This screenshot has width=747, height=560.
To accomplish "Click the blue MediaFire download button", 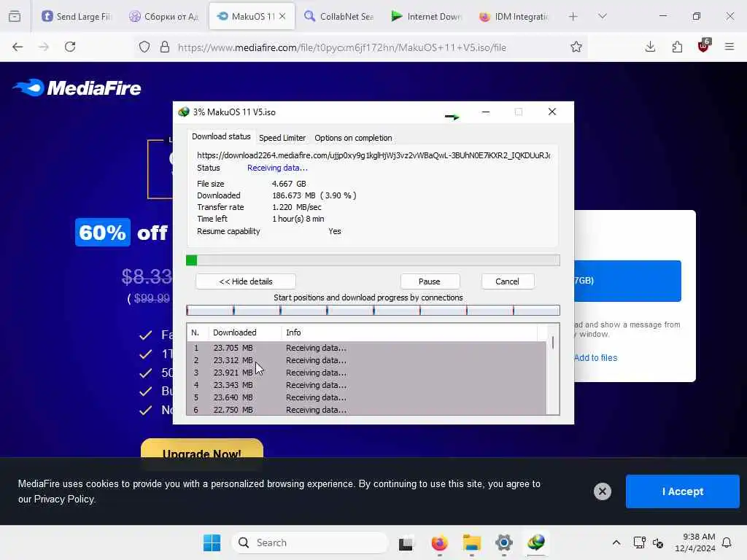I will pos(627,281).
